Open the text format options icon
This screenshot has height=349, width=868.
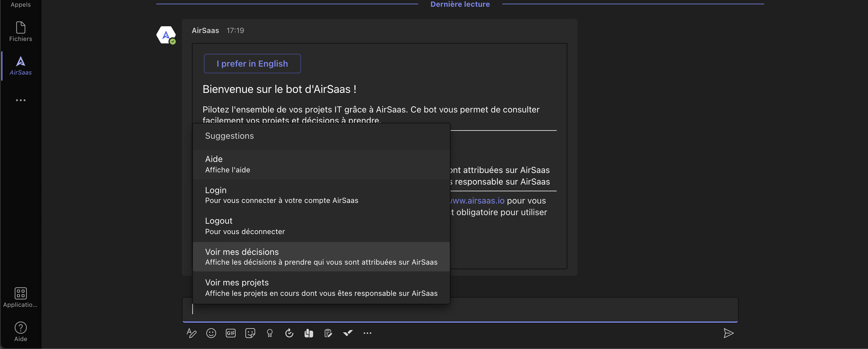click(191, 333)
